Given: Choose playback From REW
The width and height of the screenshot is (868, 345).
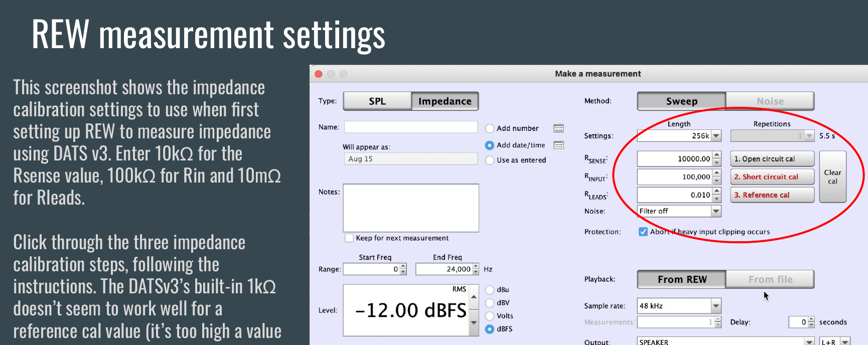Looking at the screenshot, I should click(681, 279).
